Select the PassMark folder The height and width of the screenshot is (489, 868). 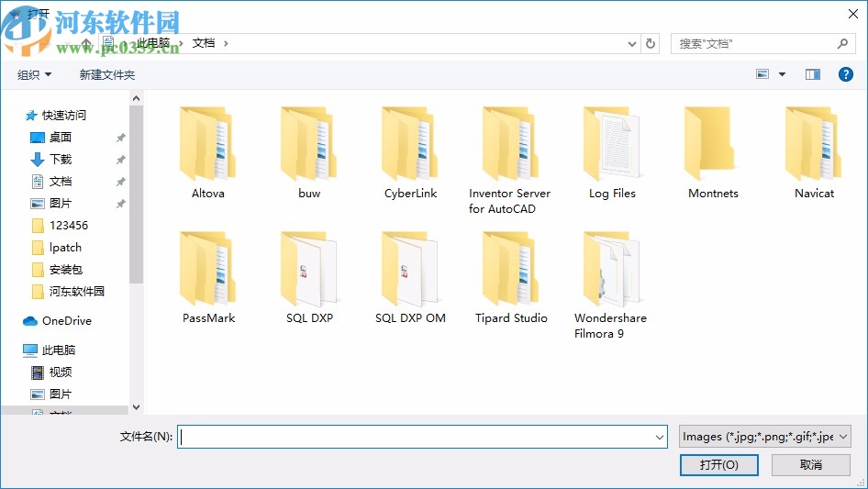click(208, 279)
